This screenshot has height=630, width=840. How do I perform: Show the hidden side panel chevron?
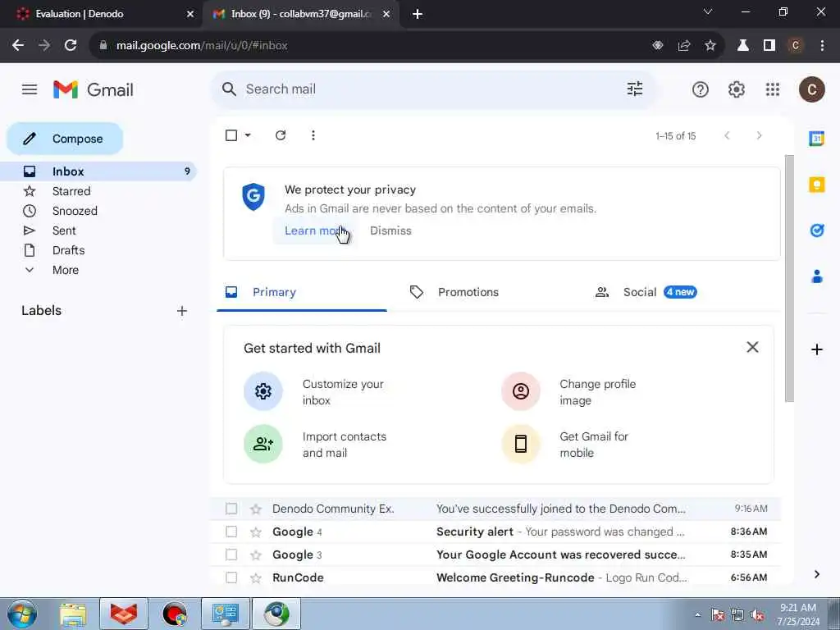[816, 574]
